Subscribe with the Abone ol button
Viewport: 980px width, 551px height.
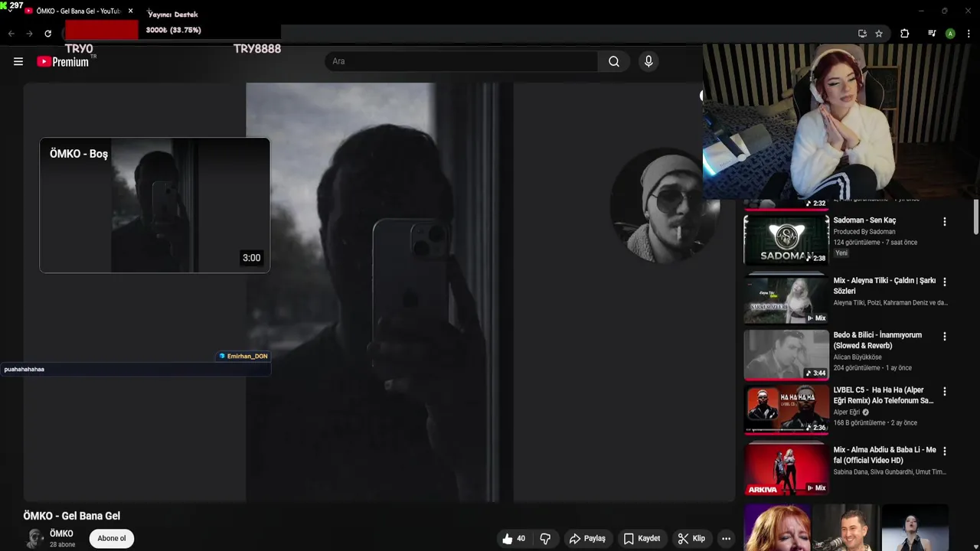112,539
